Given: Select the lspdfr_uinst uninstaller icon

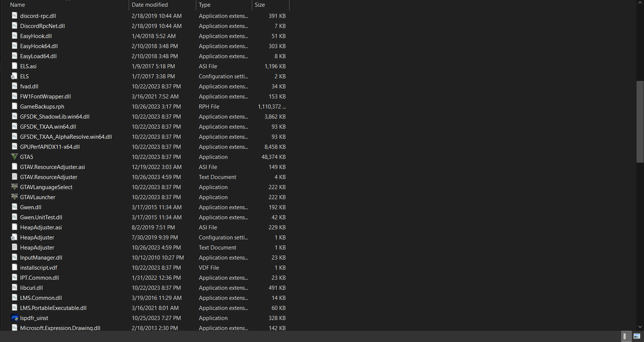Looking at the screenshot, I should tap(15, 318).
